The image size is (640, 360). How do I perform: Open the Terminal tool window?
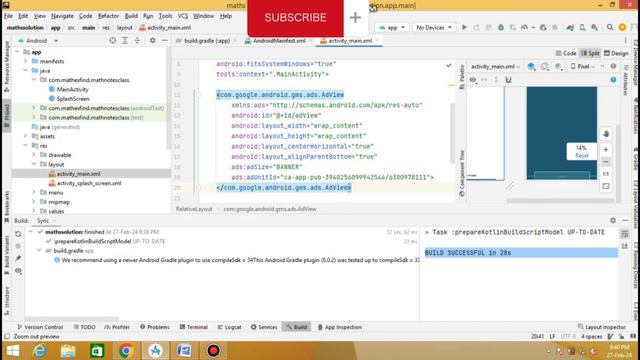coord(193,327)
